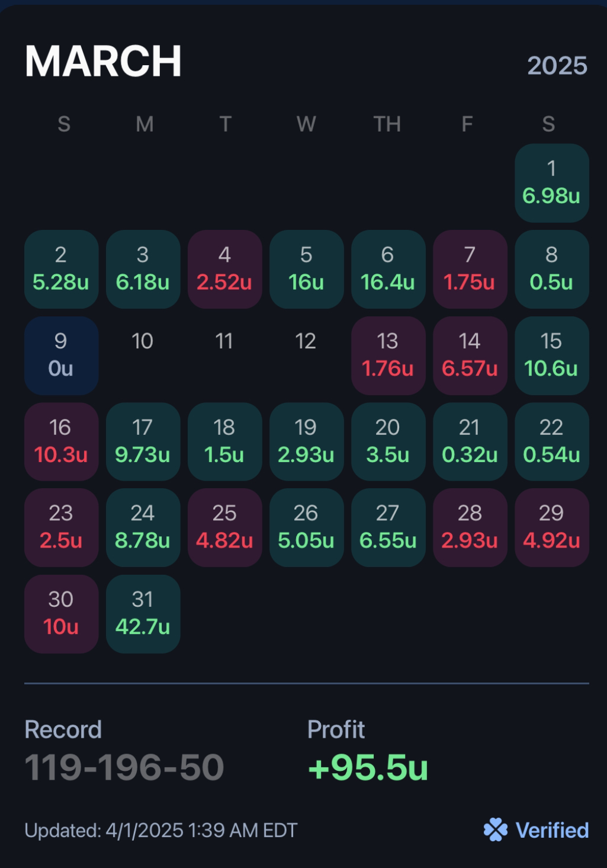Select March 19 cell showing 2.93u
Image resolution: width=607 pixels, height=868 pixels.
pos(307,442)
